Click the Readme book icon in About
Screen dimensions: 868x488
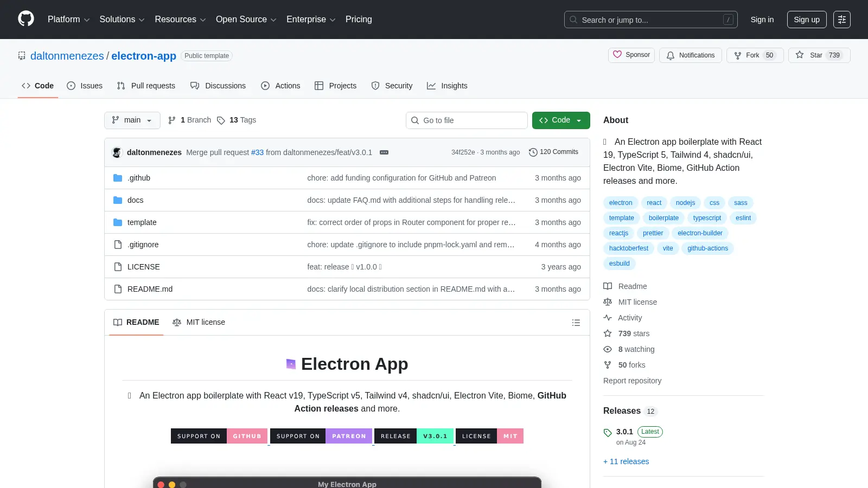[608, 286]
